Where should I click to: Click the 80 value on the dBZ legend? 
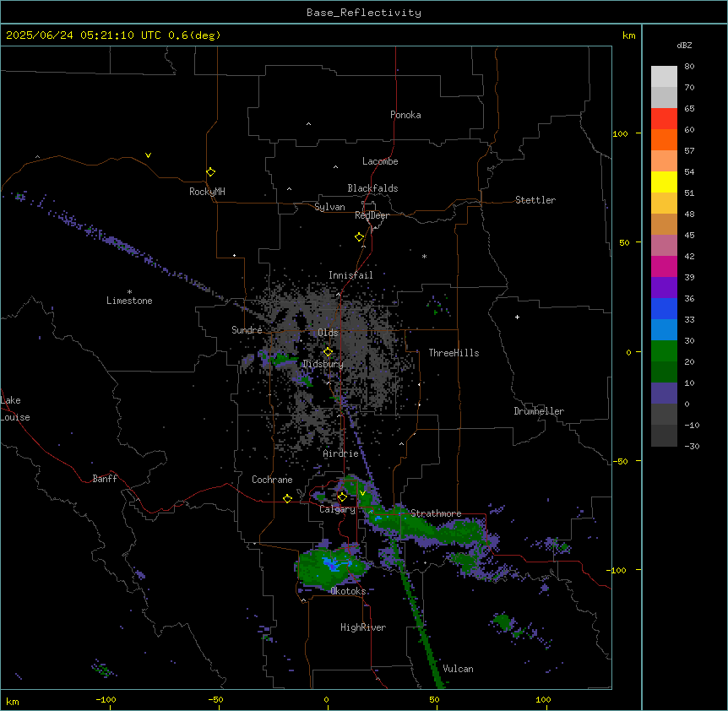pos(689,67)
